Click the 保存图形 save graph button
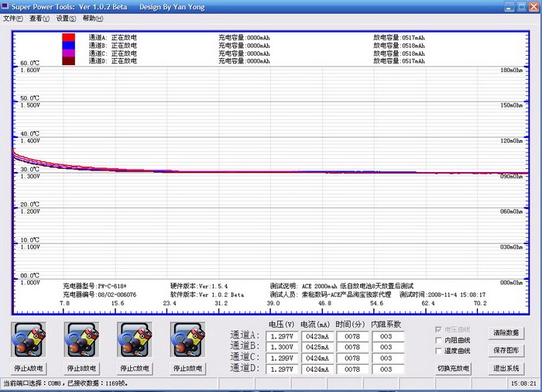The image size is (542, 392). 506,350
